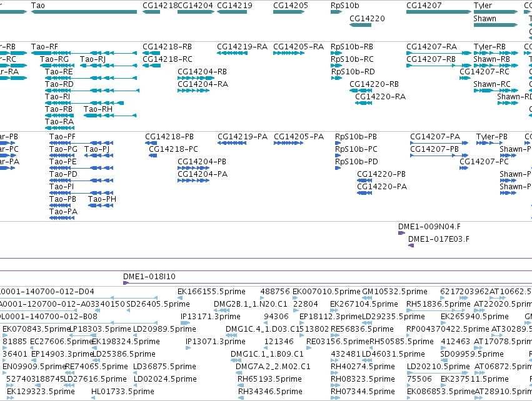Click transcript Tao-RE
Screen dimensions: 532x401
(x=91, y=78)
